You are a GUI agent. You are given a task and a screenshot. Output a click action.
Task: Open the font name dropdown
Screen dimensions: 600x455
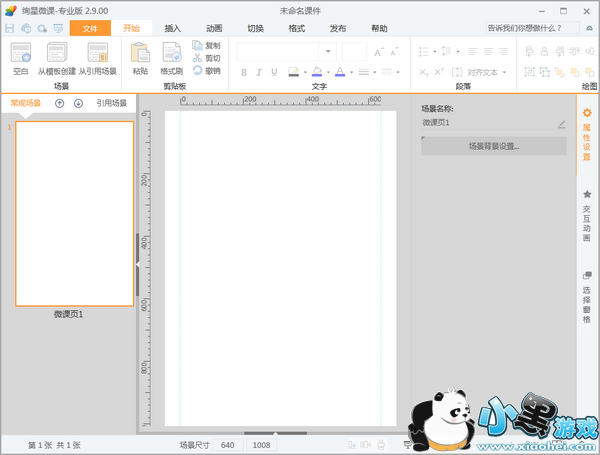328,51
